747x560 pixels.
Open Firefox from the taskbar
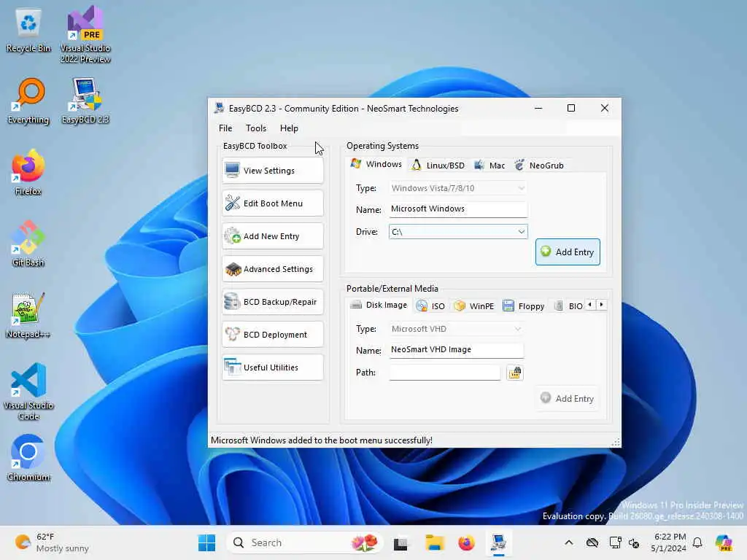coord(466,542)
